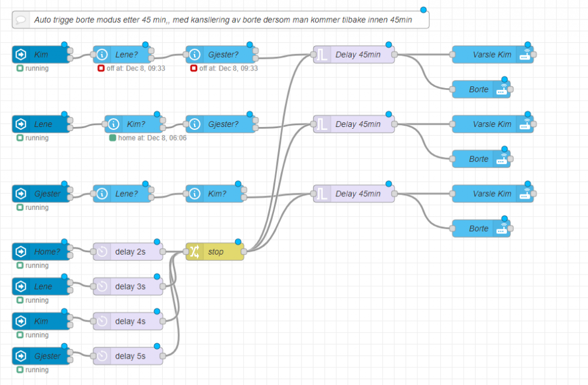Click the arrow icon on the Home? event node
588x385 pixels.
[21, 252]
